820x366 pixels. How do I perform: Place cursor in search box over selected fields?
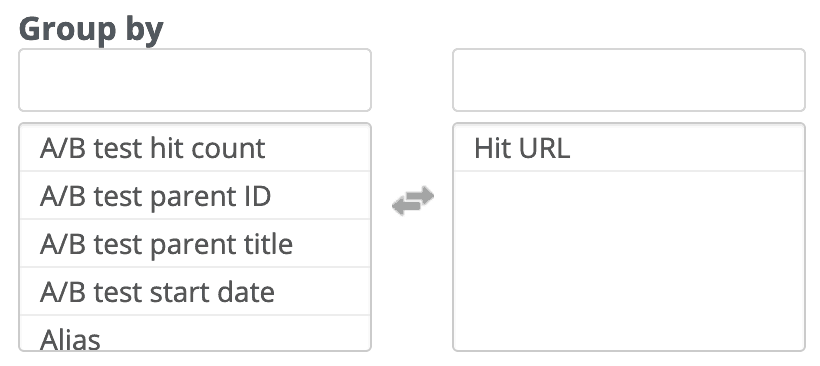click(629, 80)
